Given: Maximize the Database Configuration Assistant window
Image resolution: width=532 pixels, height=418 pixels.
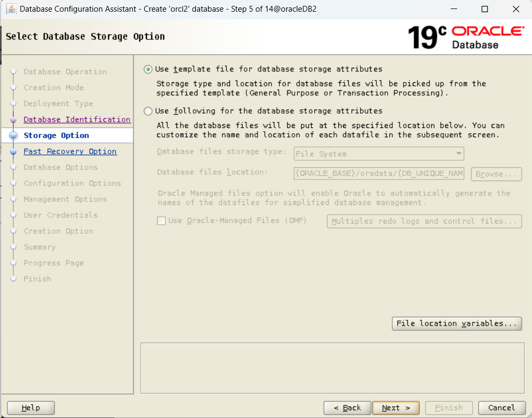Looking at the screenshot, I should coord(485,9).
